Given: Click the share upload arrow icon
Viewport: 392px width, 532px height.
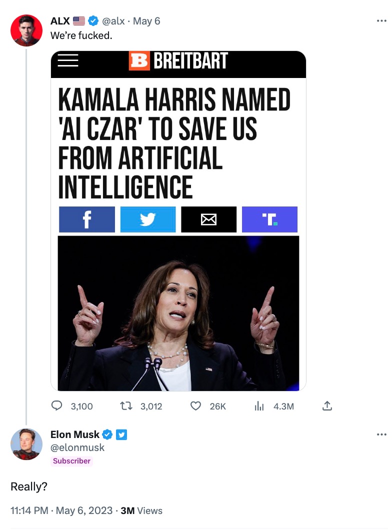Looking at the screenshot, I should pos(327,406).
